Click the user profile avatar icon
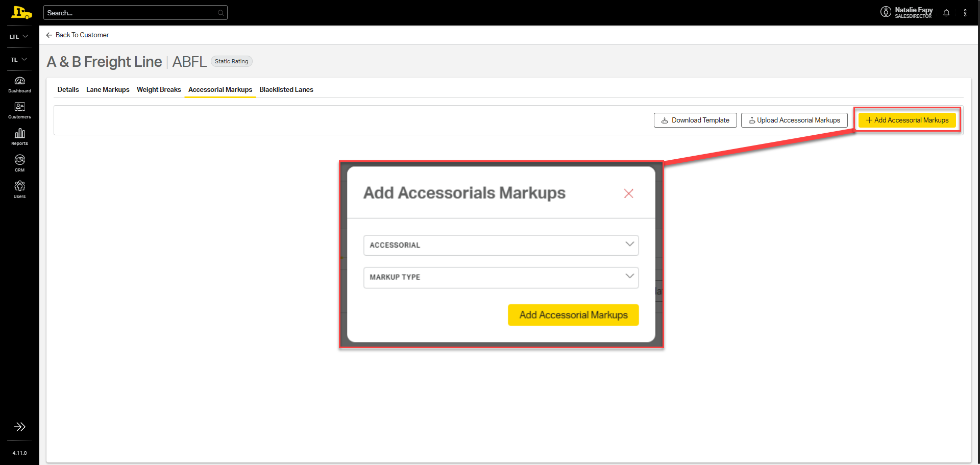The height and width of the screenshot is (465, 980). point(886,12)
